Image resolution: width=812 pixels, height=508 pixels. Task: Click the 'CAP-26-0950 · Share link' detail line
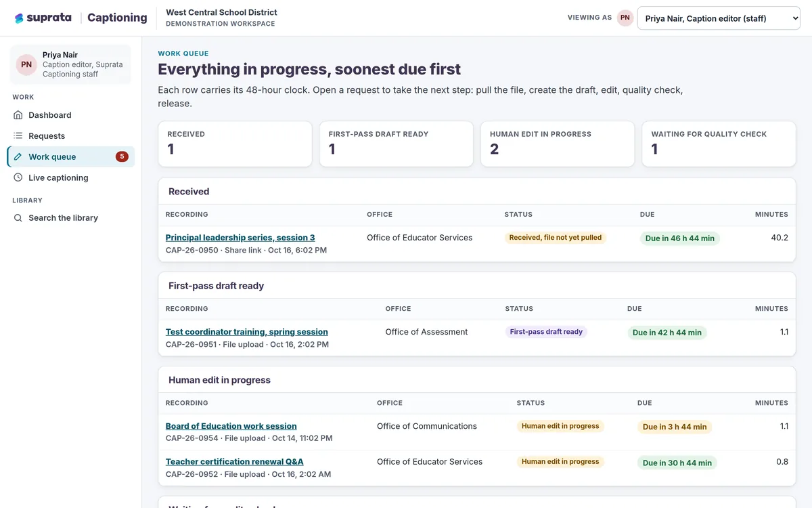(x=246, y=251)
